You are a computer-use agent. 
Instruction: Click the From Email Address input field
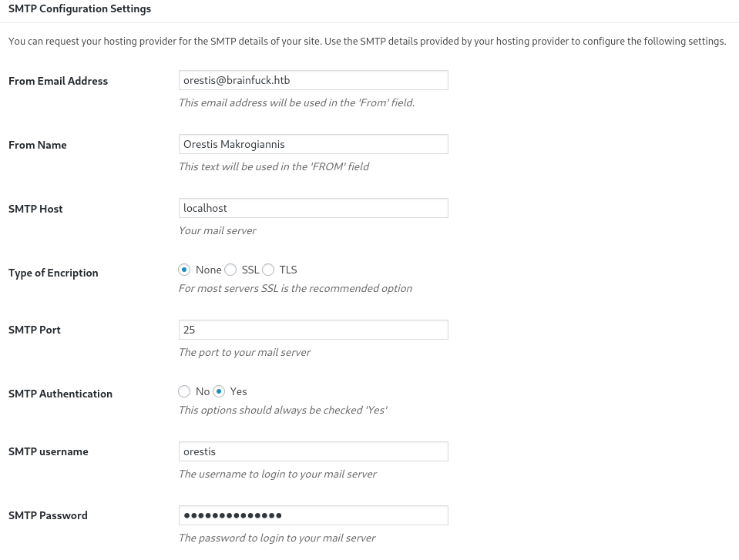tap(314, 80)
